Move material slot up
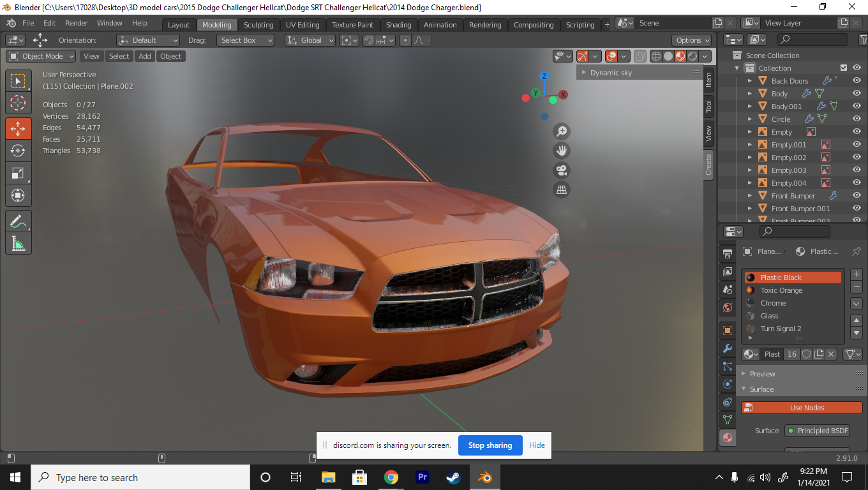This screenshot has width=868, height=490. tap(857, 320)
